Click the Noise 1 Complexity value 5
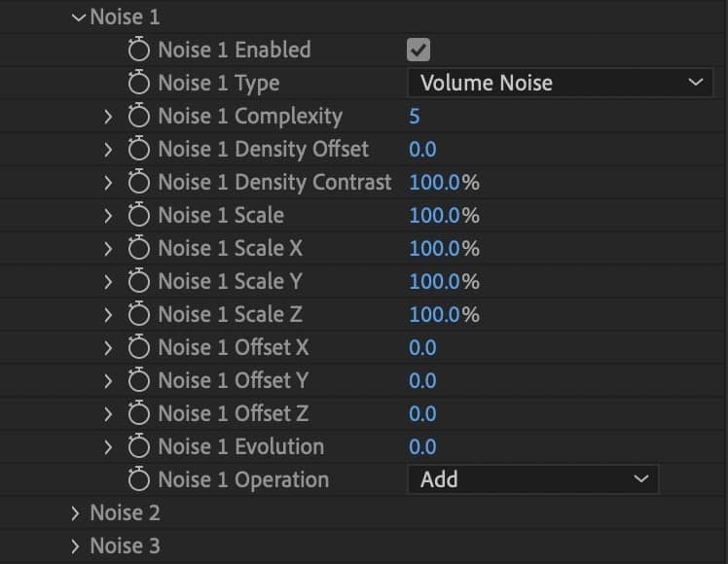Screen dimensions: 728x564 (415, 116)
